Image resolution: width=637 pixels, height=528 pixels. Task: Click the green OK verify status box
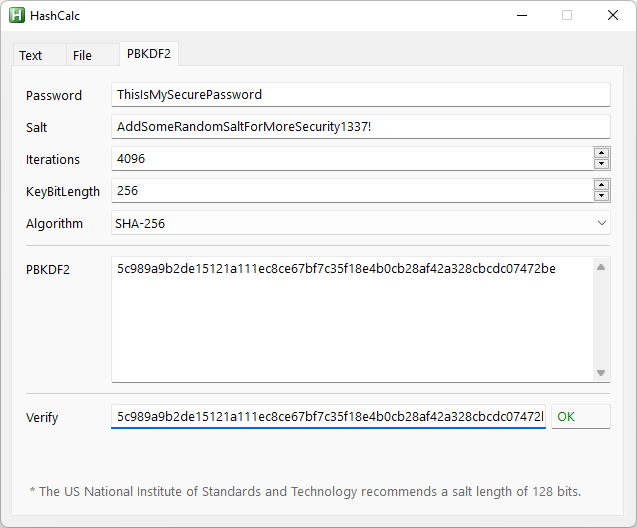click(581, 417)
